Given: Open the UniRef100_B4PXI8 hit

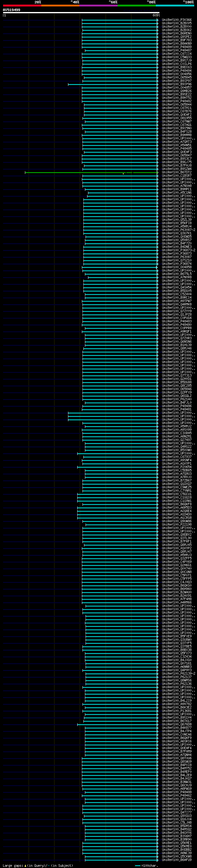Looking at the screenshot, I should coord(176,765).
